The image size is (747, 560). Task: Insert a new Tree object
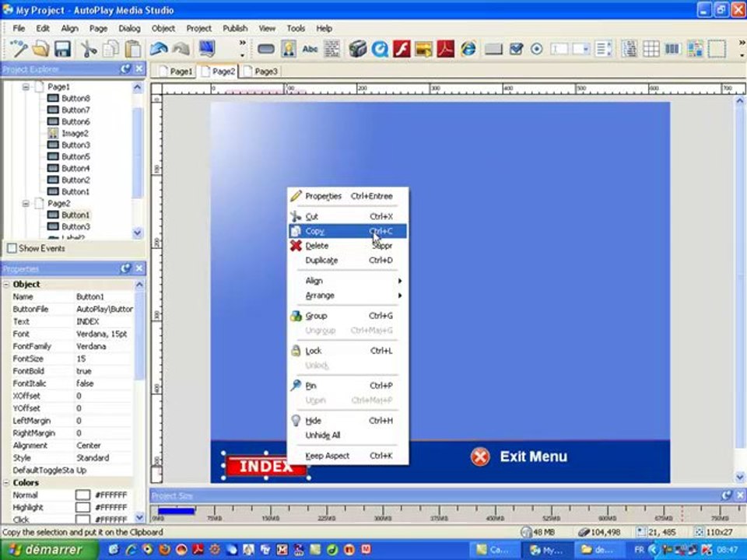[x=630, y=48]
